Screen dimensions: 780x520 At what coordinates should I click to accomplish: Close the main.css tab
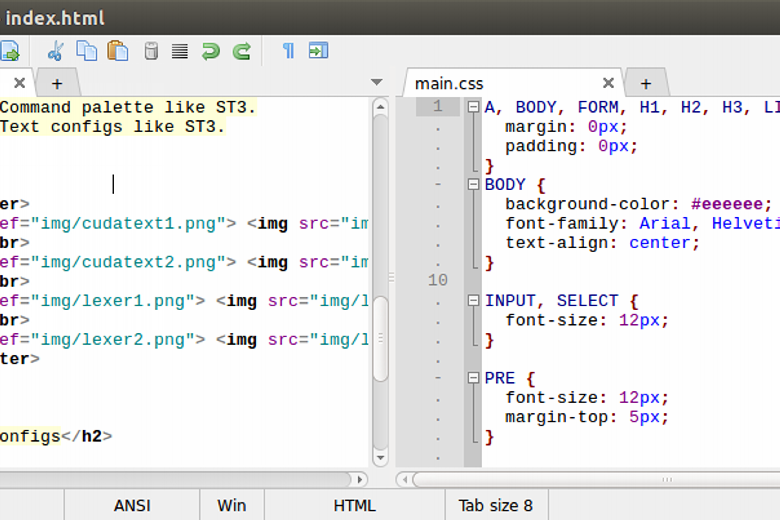pos(608,83)
